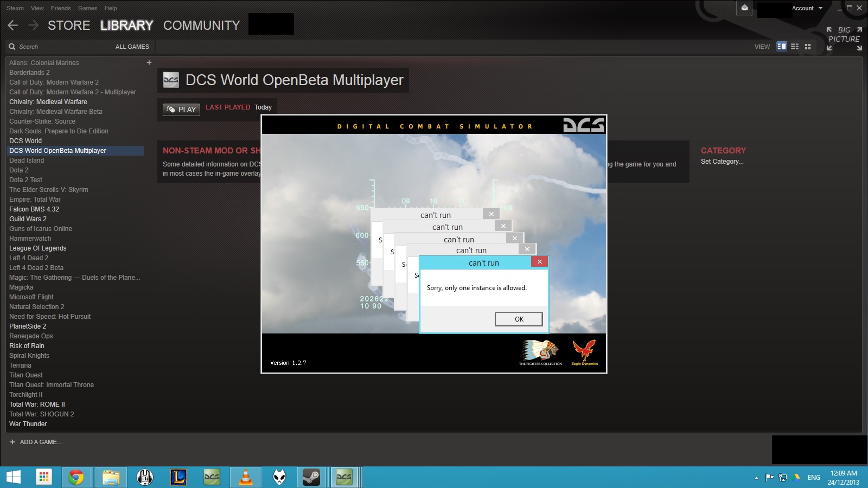Launch Big Picture mode
Image resolution: width=868 pixels, height=488 pixels.
pos(844,38)
